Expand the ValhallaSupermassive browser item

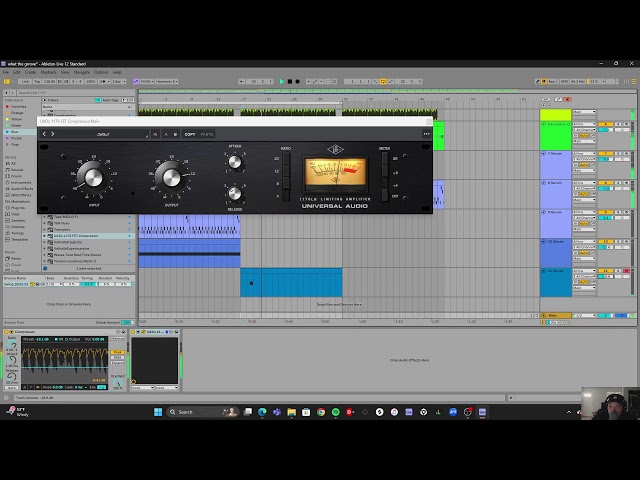45,249
